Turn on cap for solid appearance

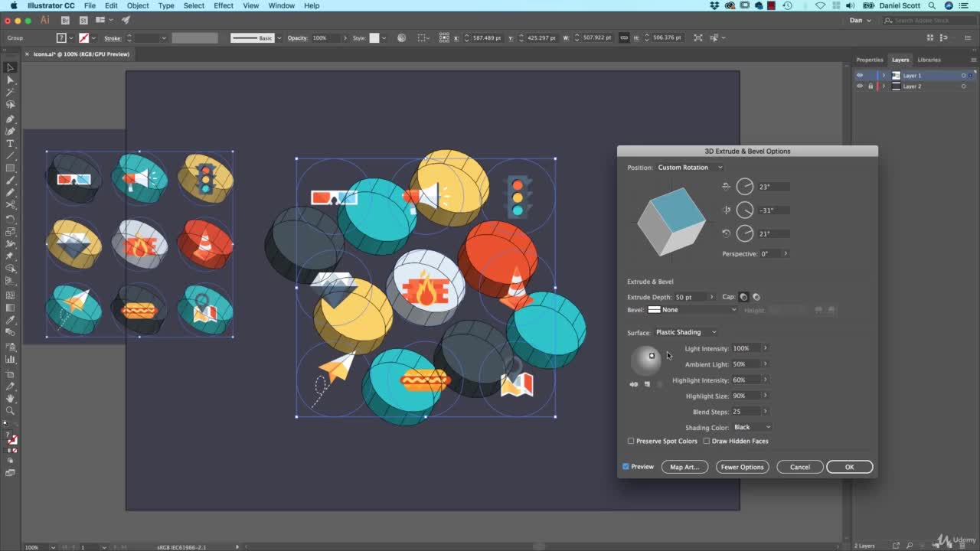coord(743,297)
